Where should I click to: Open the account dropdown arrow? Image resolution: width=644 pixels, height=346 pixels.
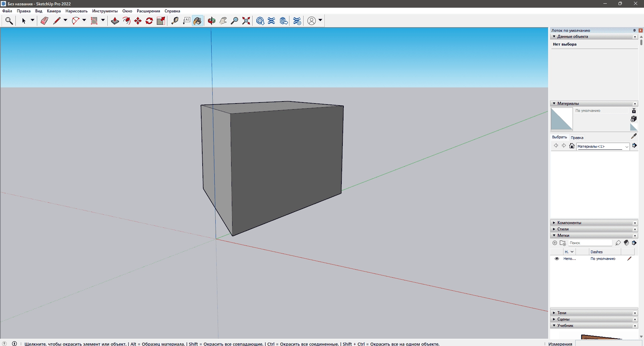click(x=320, y=20)
